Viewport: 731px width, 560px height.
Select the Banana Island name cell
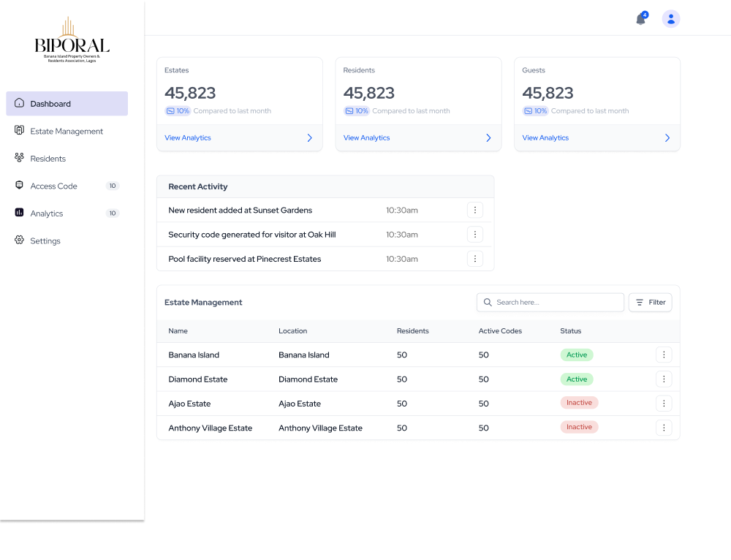click(x=194, y=355)
